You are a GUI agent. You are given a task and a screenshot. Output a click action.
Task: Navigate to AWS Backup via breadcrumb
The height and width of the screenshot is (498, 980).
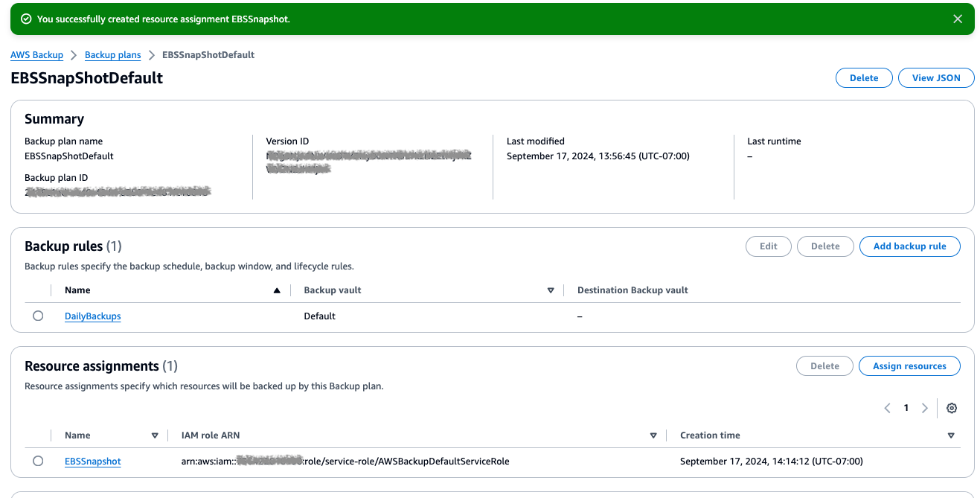[x=36, y=54]
